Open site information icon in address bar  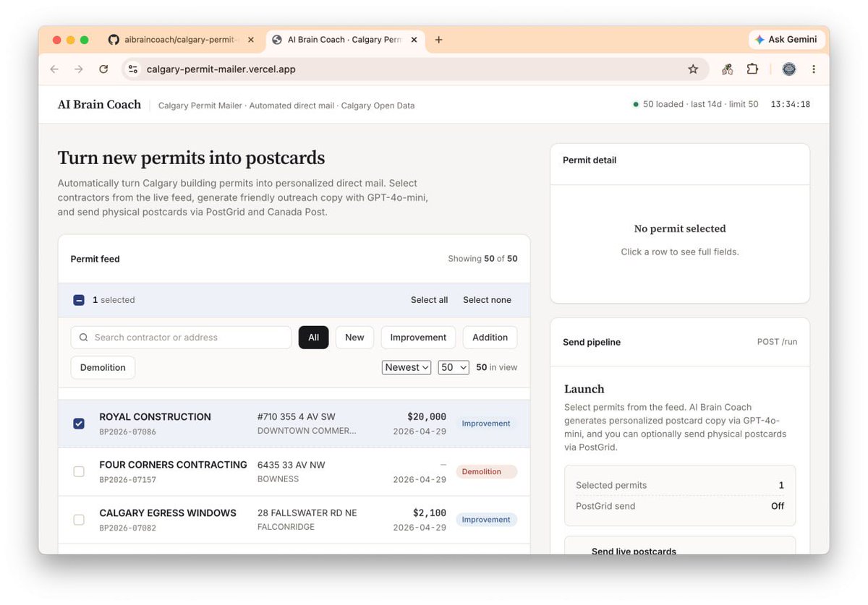(132, 69)
